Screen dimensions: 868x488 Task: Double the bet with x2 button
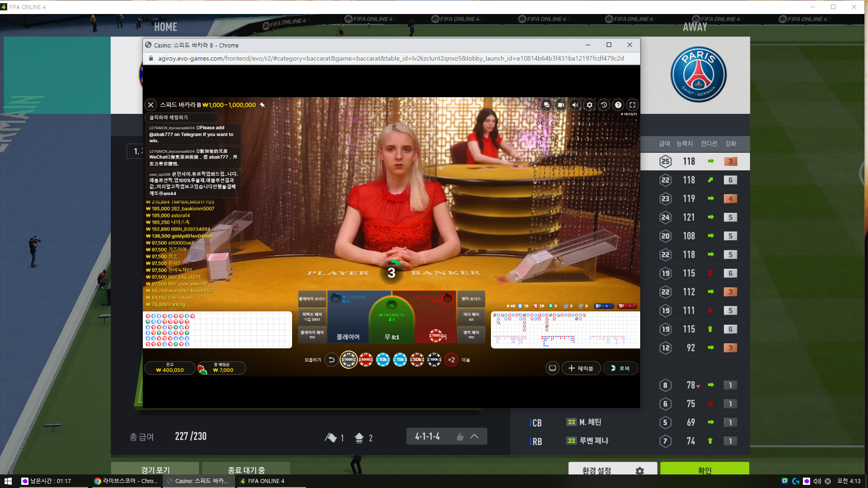[x=451, y=360]
